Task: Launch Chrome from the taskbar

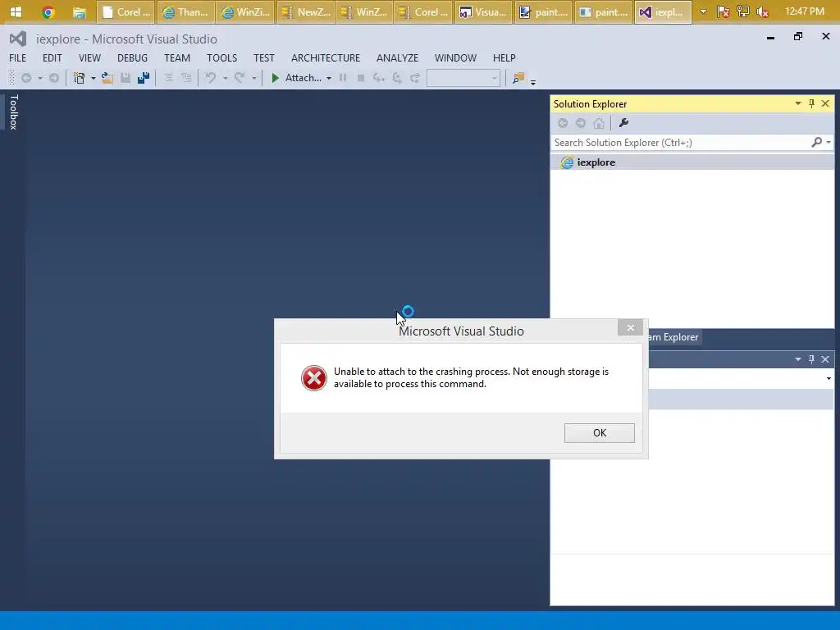Action: point(48,11)
